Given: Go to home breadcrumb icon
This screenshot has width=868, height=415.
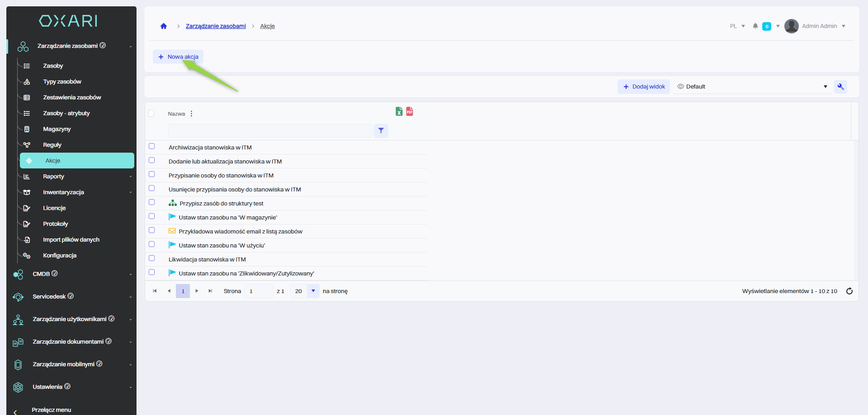Looking at the screenshot, I should (x=164, y=26).
